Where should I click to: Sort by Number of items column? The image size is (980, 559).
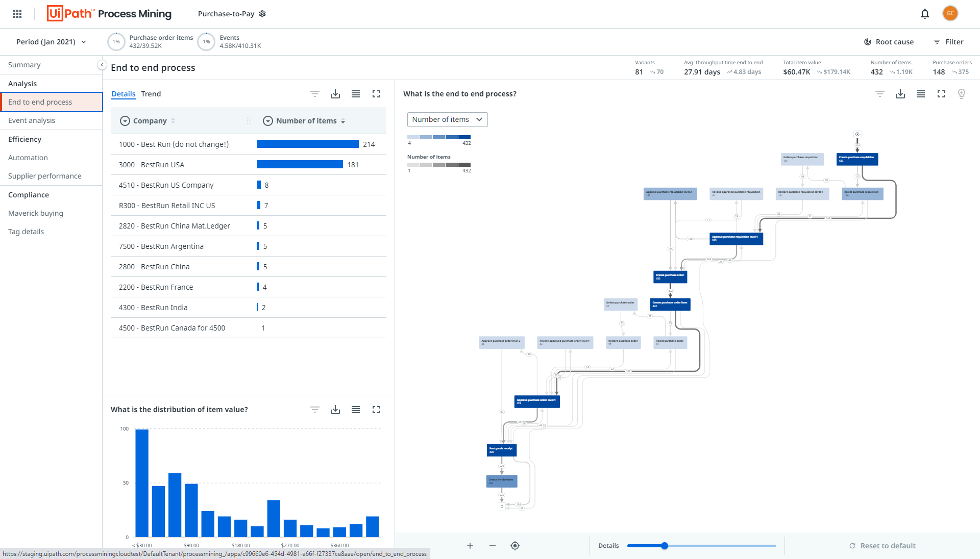pyautogui.click(x=343, y=121)
